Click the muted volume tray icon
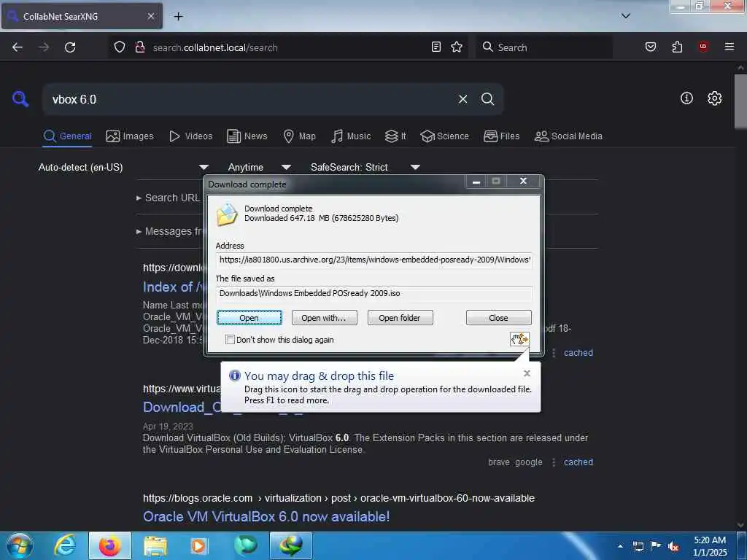Screen dimensions: 747x560 (673, 547)
